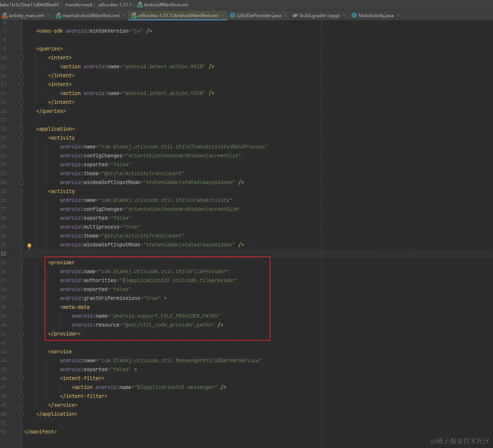493x448 pixels.
Task: Click "android.intent.action.VIEW" text
Action: (164, 93)
